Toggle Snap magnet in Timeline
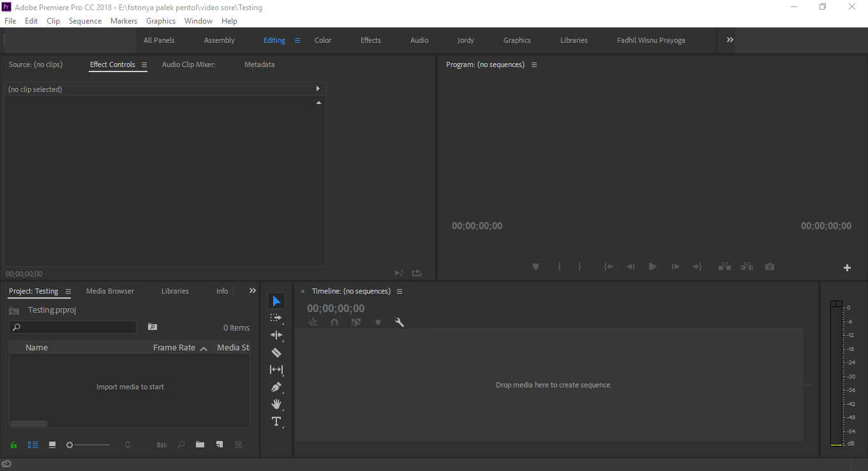Viewport: 868px width, 471px height. pyautogui.click(x=334, y=322)
